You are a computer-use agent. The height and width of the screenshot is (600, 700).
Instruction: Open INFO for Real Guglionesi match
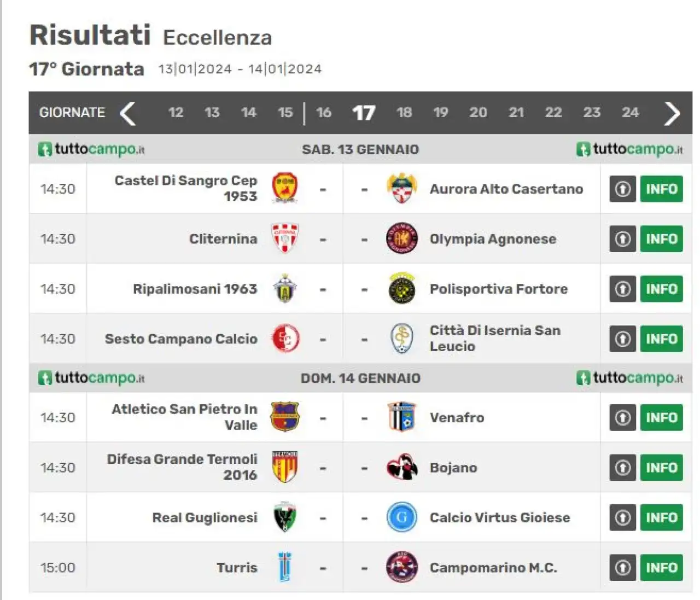[x=662, y=517]
